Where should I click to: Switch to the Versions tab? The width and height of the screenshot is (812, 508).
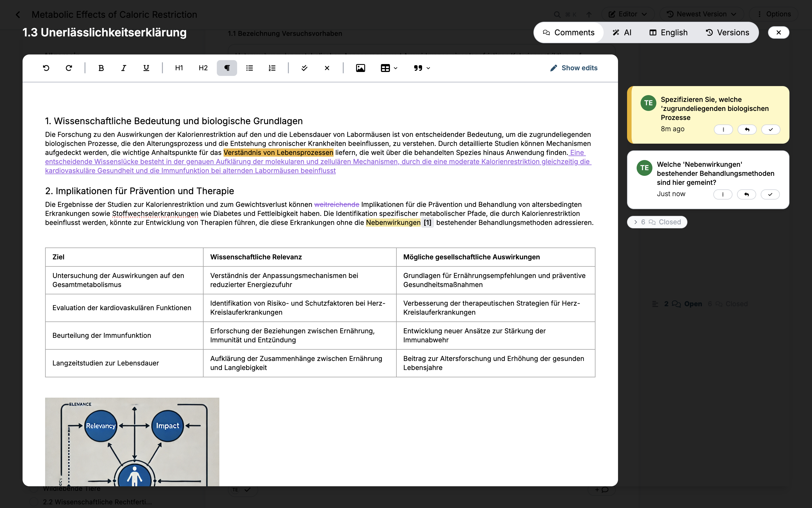[x=727, y=32]
